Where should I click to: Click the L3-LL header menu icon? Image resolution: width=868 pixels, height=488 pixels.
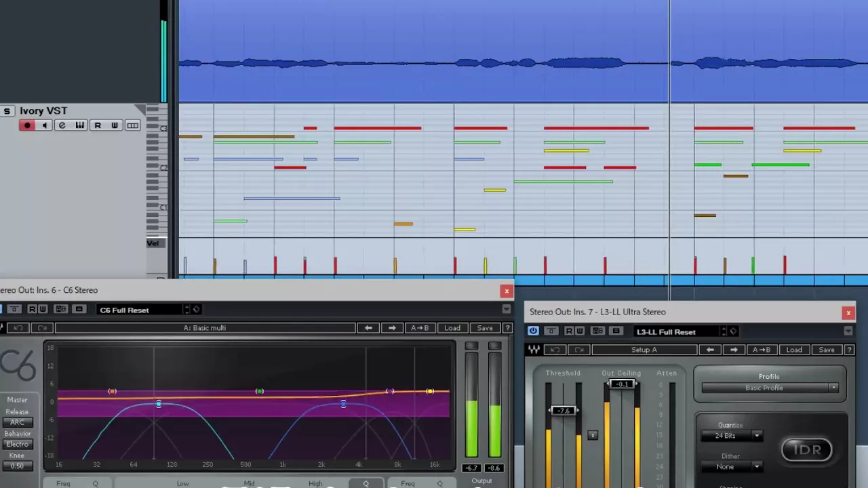(616, 331)
